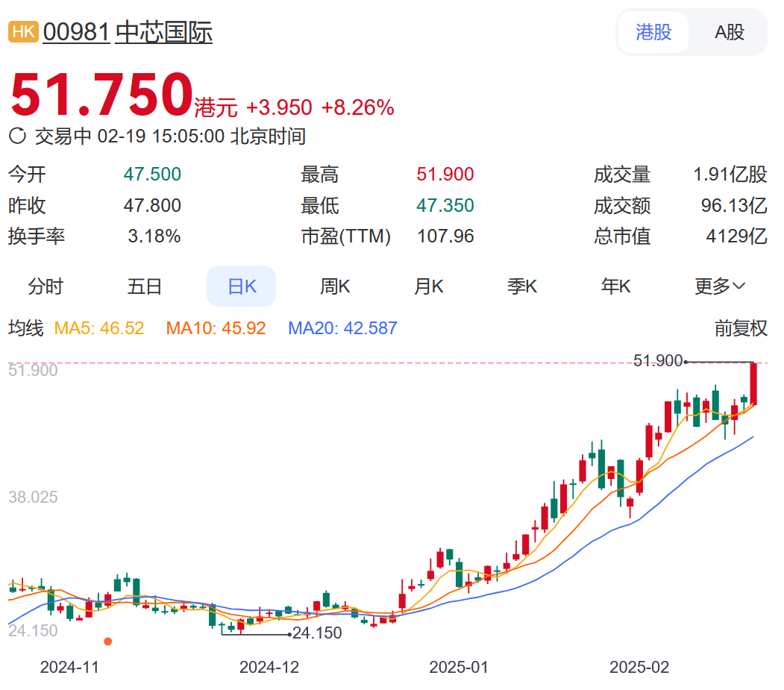Click the latest tall red candlestick
This screenshot has height=690, width=784.
point(754,383)
